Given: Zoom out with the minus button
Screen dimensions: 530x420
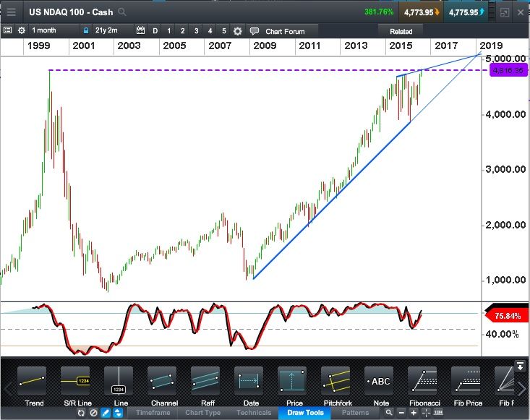Looking at the screenshot, I should coord(401,413).
